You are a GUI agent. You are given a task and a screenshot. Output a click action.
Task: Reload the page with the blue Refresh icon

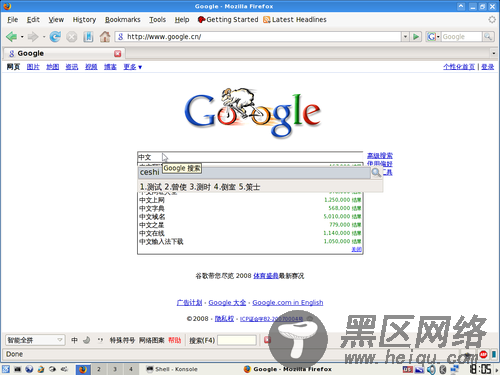point(55,37)
